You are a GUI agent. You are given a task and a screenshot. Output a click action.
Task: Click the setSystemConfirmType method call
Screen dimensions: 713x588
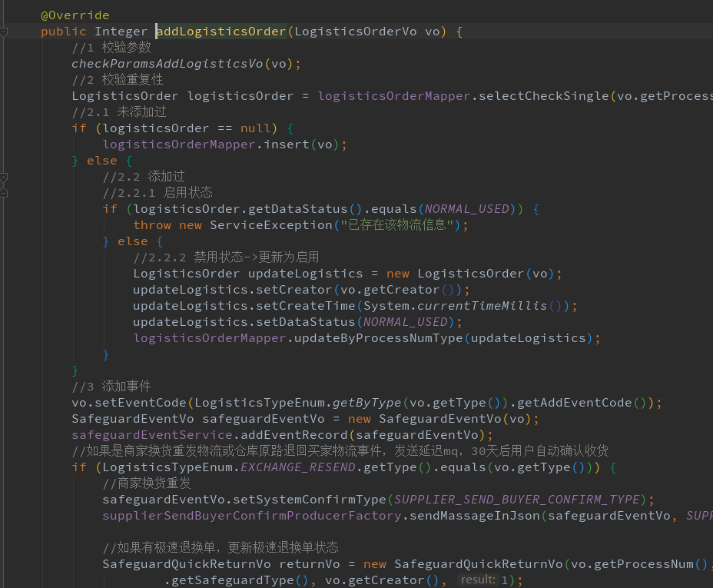click(x=309, y=500)
